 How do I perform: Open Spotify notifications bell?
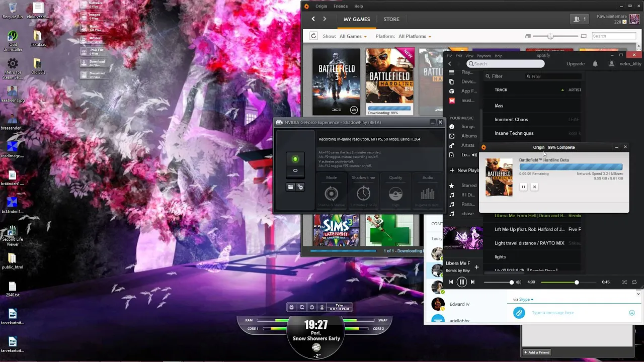(595, 64)
